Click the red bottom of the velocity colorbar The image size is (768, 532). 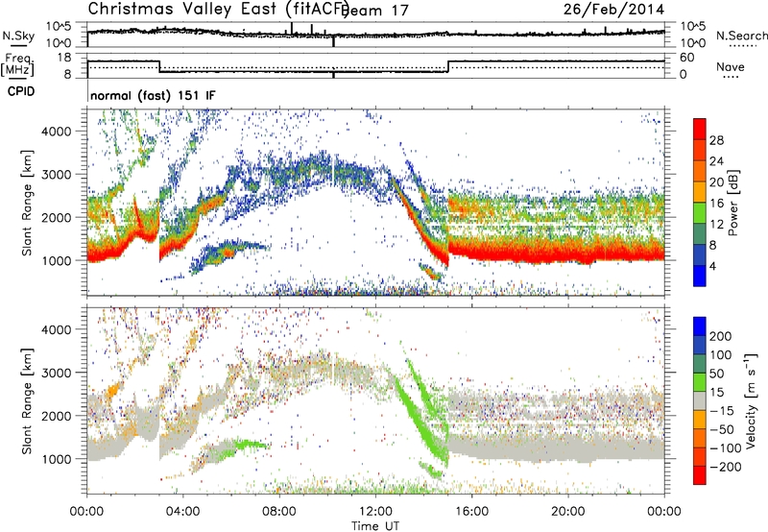(700, 475)
